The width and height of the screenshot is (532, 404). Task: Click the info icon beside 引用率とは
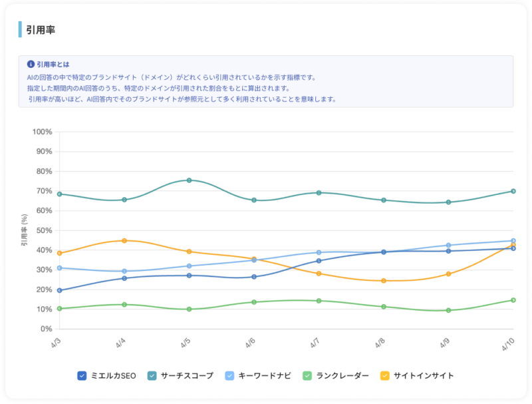pos(31,64)
